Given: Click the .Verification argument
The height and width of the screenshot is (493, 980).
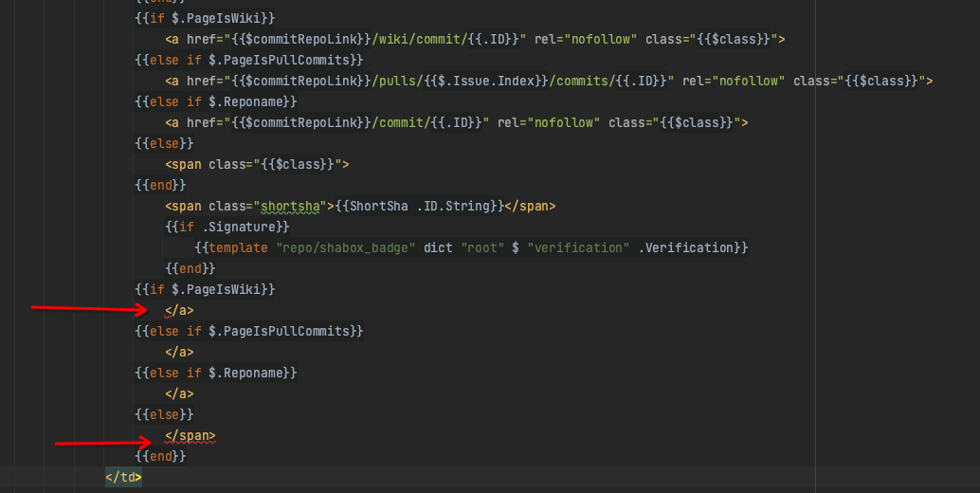Looking at the screenshot, I should (x=689, y=247).
